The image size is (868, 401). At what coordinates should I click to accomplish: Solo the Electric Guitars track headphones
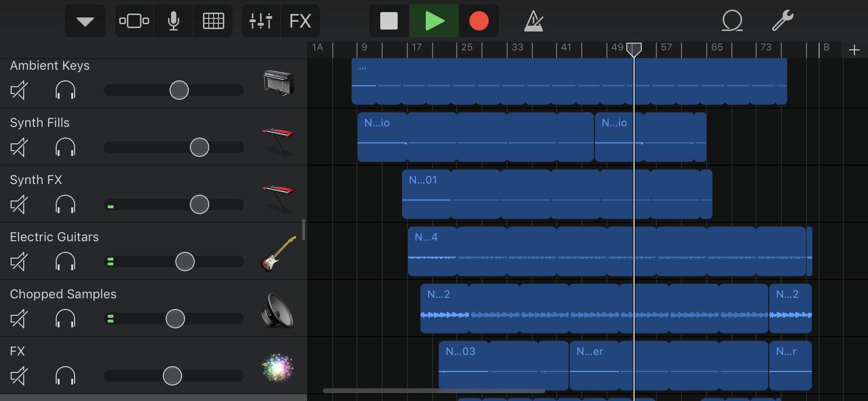65,262
